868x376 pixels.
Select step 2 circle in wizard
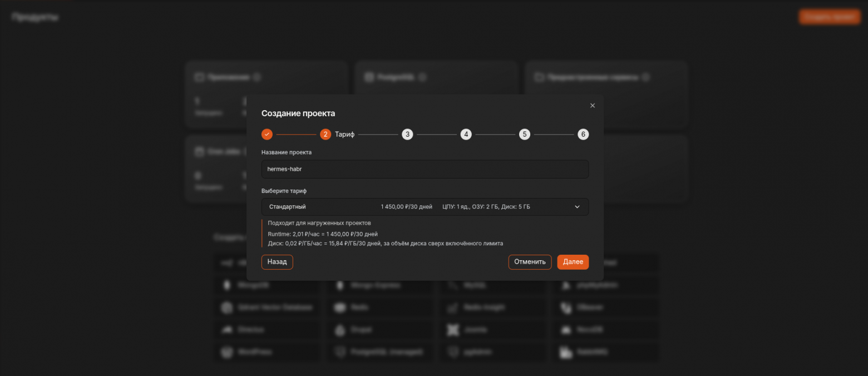325,134
